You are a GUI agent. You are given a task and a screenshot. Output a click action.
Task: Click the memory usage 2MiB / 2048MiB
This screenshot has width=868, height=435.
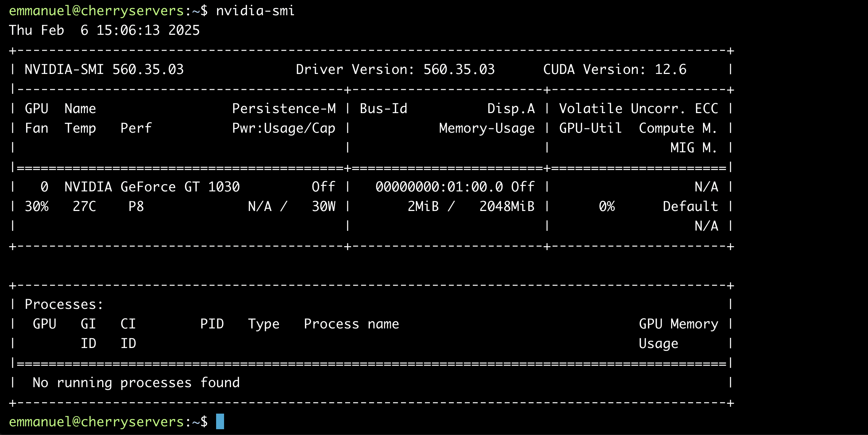[x=471, y=206]
